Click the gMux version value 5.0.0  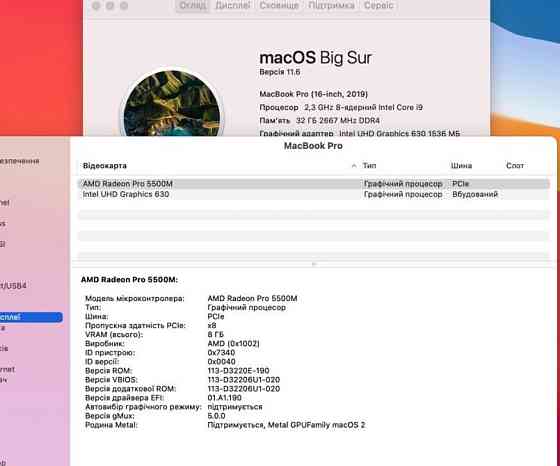coord(216,416)
